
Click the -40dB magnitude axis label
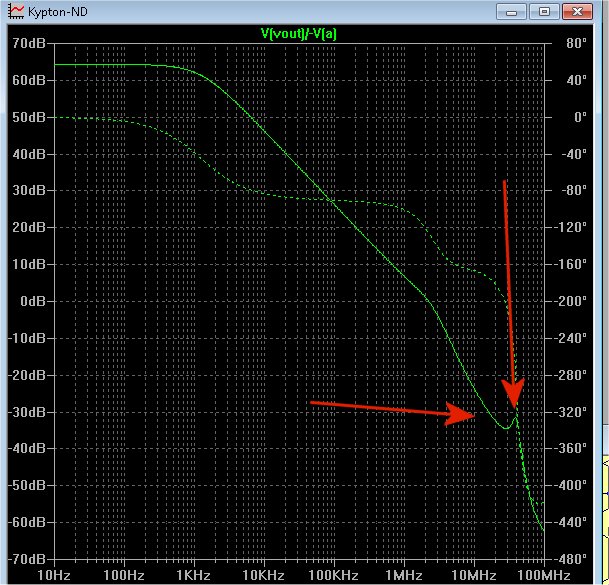pos(27,448)
